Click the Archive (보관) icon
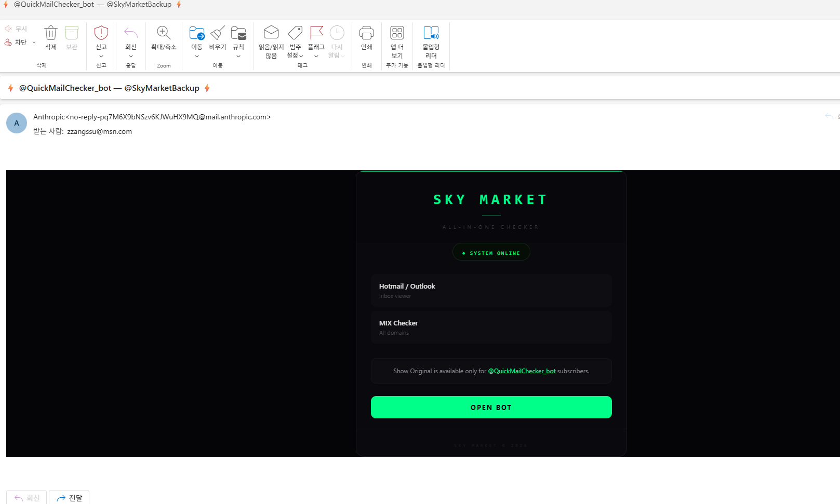Viewport: 840px width, 504px height. pyautogui.click(x=72, y=33)
